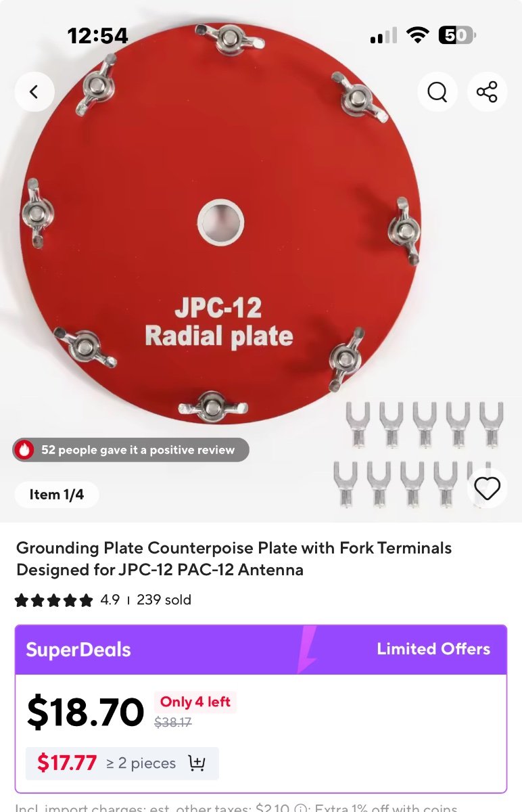Tap the SuperDeals banner label

point(78,650)
